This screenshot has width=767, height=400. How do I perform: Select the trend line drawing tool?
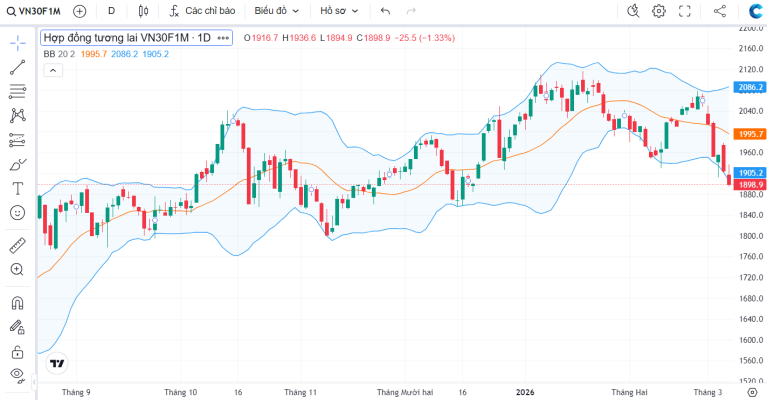pos(18,67)
